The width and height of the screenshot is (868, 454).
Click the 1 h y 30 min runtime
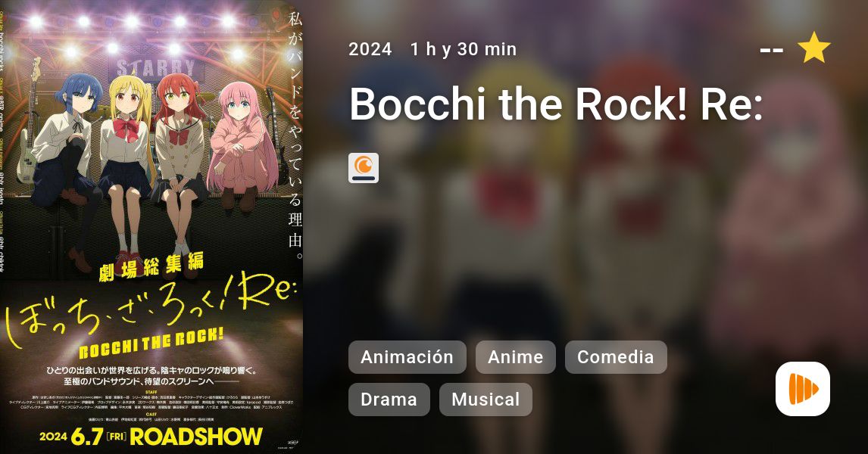(464, 49)
